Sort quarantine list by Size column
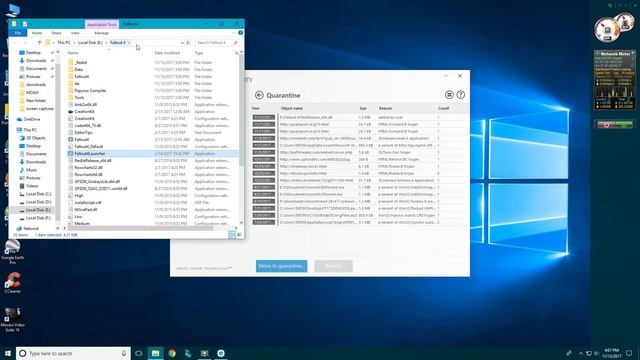This screenshot has height=360, width=640. [363, 109]
